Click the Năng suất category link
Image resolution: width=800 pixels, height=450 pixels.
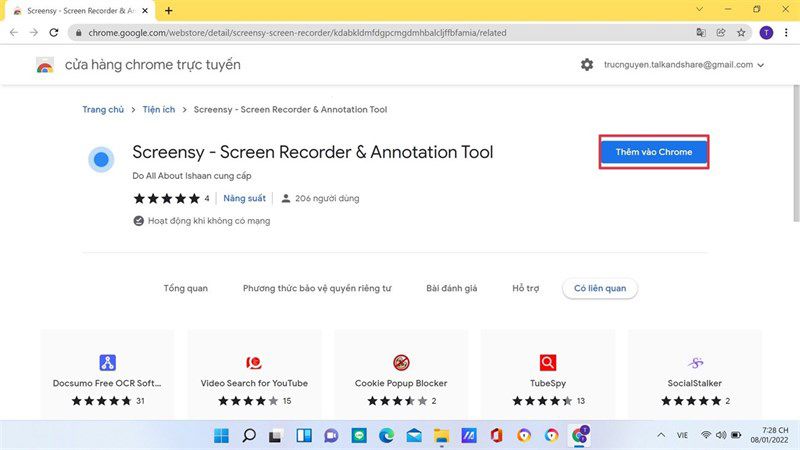[x=244, y=198]
